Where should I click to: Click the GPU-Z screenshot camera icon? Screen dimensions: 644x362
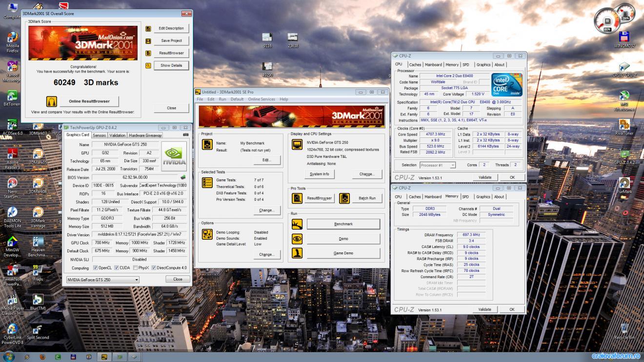185,135
